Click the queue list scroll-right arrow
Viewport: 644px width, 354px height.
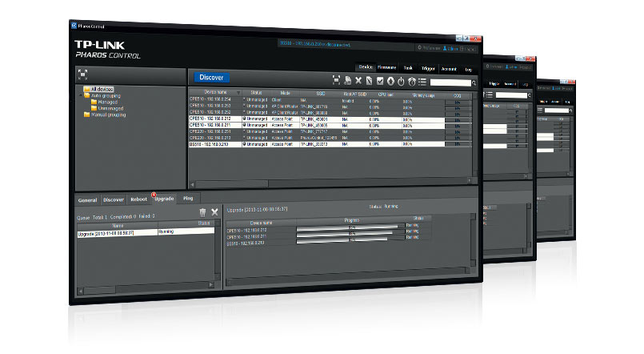pos(211,284)
